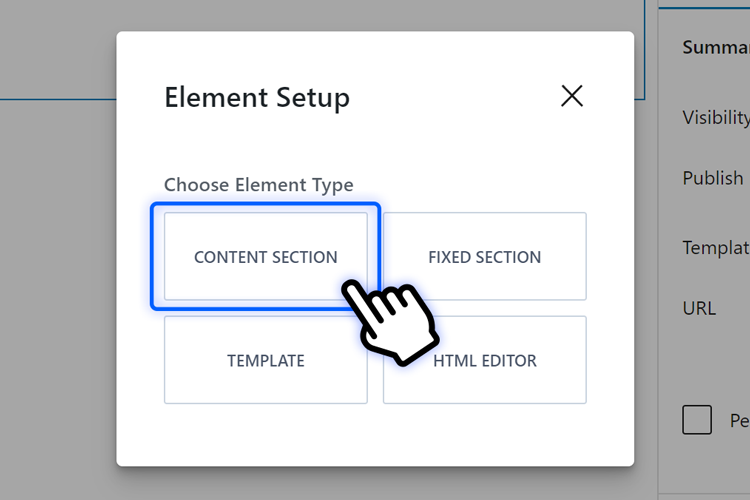This screenshot has height=500, width=750.
Task: Click blank dialog space right of Choose Element Type
Action: tap(480, 185)
